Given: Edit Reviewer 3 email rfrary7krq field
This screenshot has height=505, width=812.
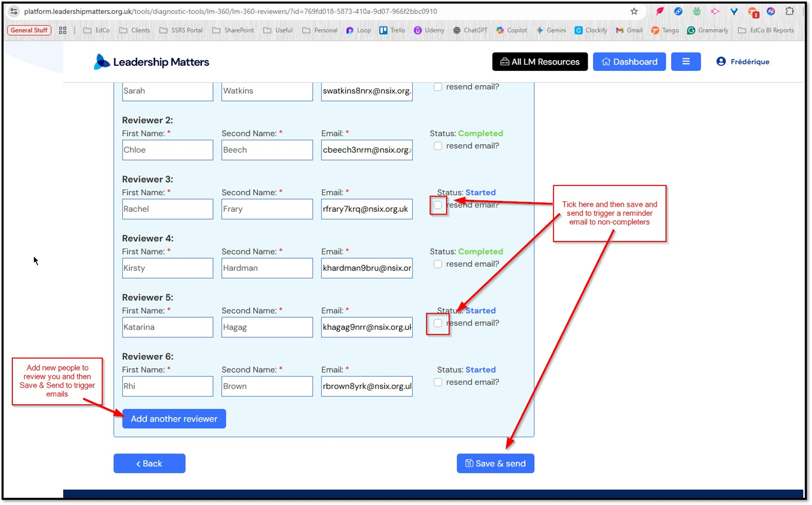Looking at the screenshot, I should [367, 209].
